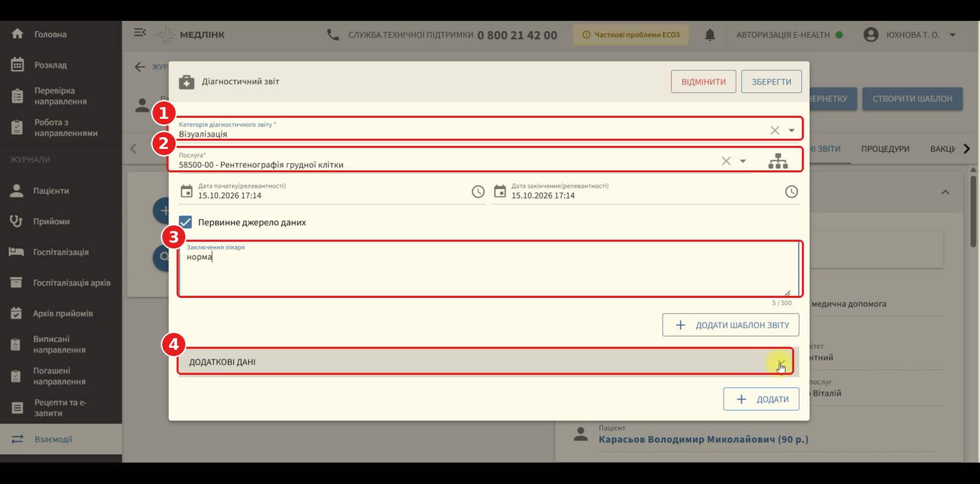Screen dimensions: 980x484
Task: Click the page vertical scrollbar
Action: (x=973, y=212)
